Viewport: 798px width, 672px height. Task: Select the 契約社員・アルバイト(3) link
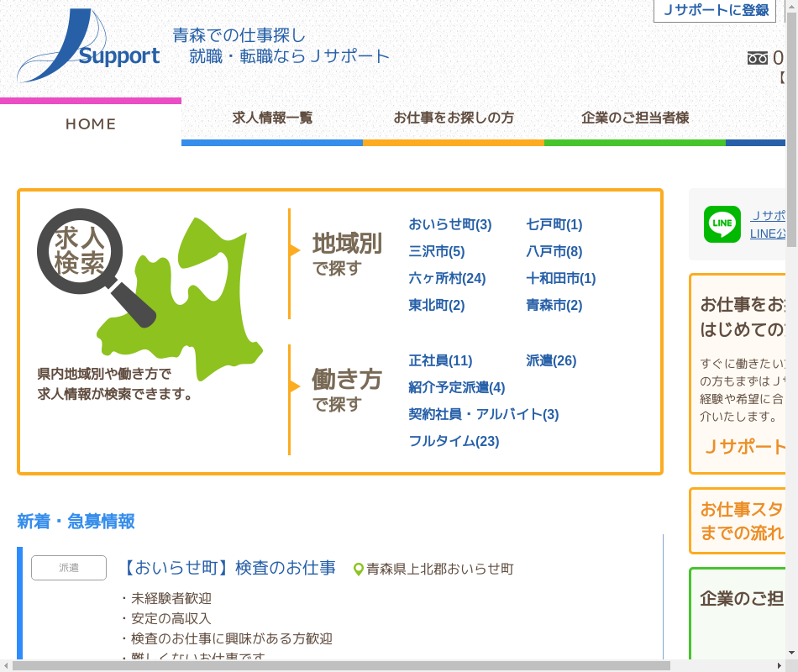[484, 415]
